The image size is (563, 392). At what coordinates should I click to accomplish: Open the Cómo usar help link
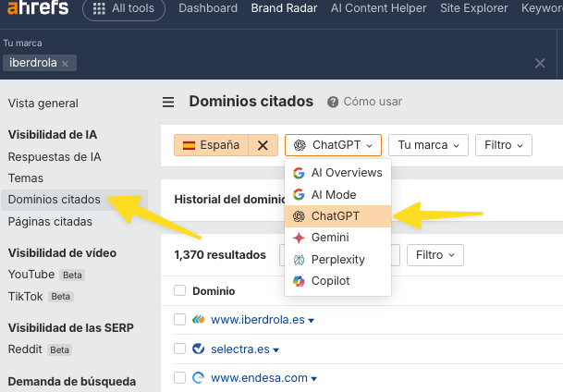coord(373,102)
